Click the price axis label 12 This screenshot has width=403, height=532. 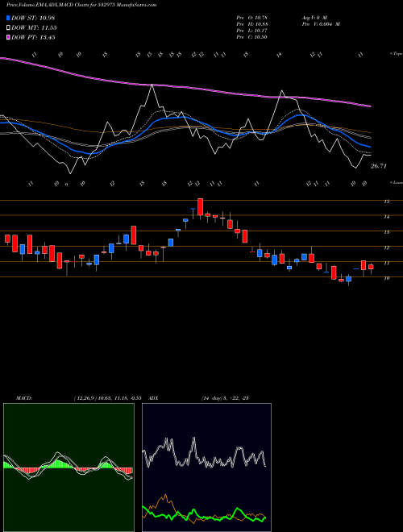click(386, 247)
